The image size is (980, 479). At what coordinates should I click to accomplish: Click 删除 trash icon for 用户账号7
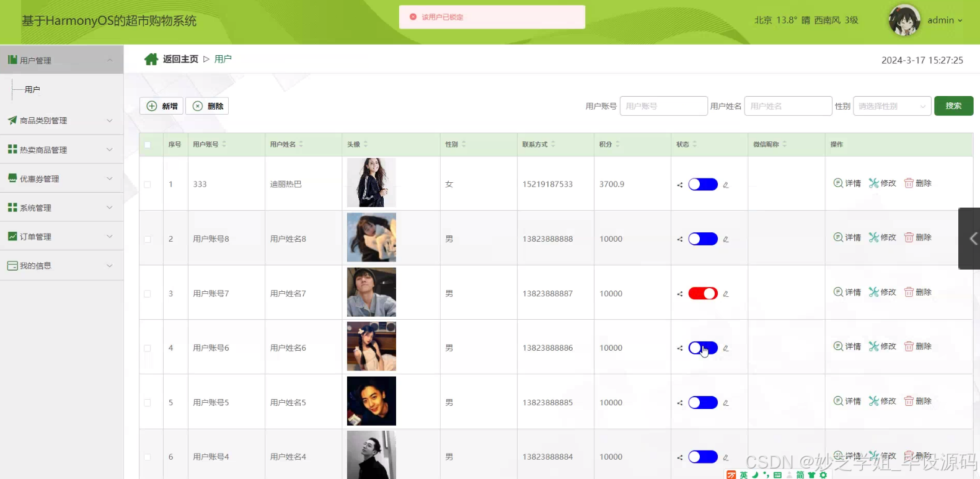909,292
